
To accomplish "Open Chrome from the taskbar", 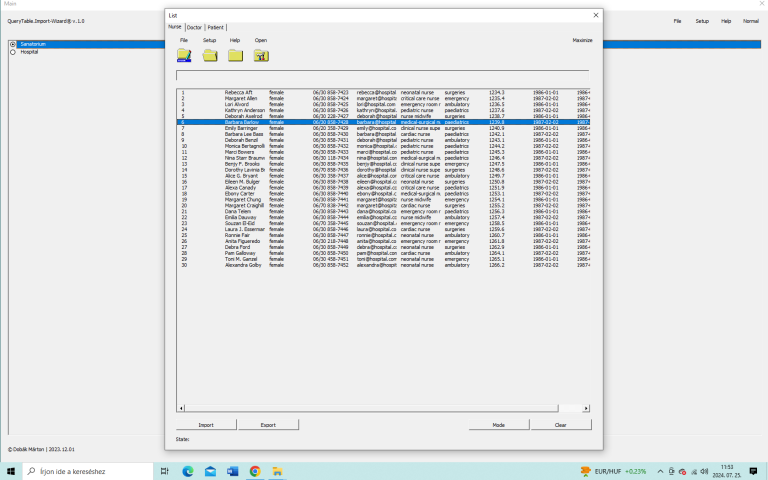I will [x=256, y=471].
